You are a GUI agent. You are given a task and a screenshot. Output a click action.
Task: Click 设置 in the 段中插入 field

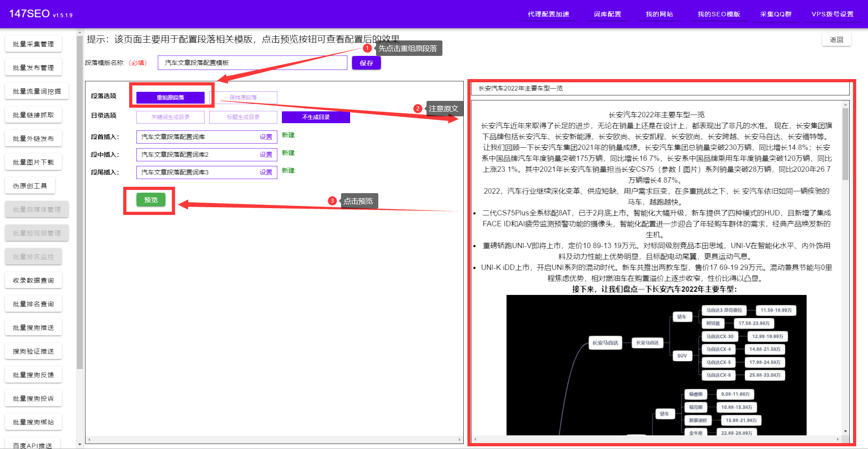[266, 155]
